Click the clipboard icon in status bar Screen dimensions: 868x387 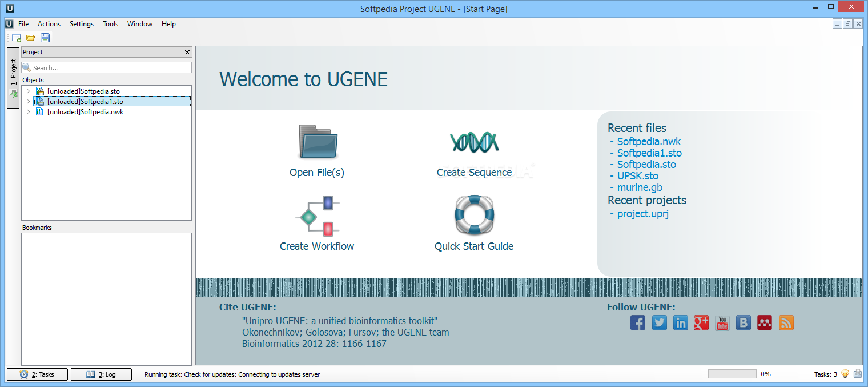858,374
